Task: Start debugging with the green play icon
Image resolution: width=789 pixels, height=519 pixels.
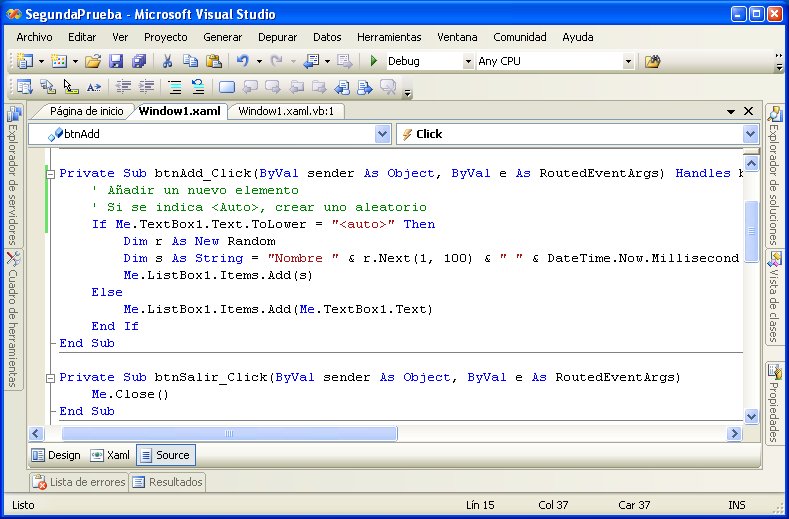Action: pos(373,61)
